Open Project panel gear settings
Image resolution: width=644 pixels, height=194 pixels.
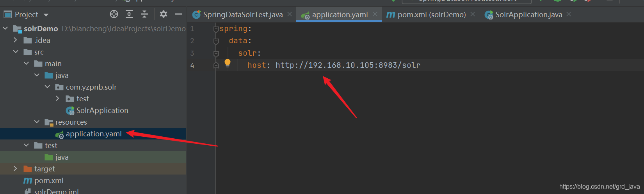164,14
